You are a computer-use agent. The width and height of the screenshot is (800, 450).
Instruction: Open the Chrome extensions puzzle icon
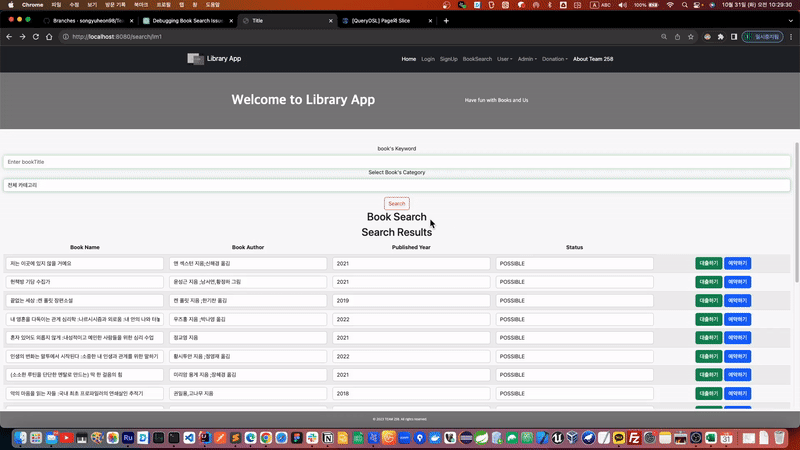(x=720, y=37)
